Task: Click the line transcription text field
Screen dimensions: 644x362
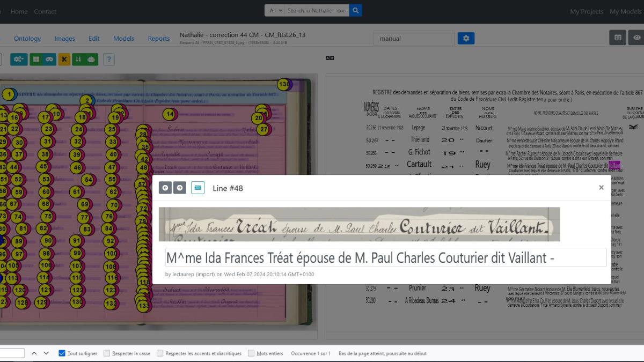Action: pyautogui.click(x=385, y=258)
